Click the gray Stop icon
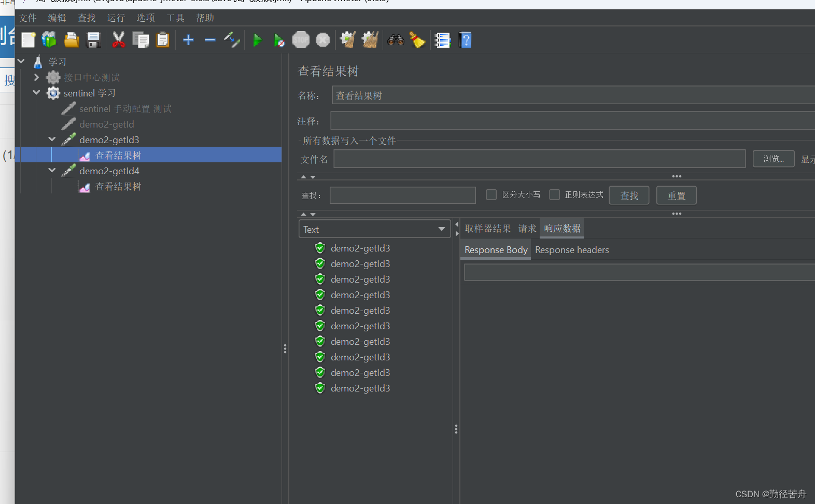 [301, 40]
